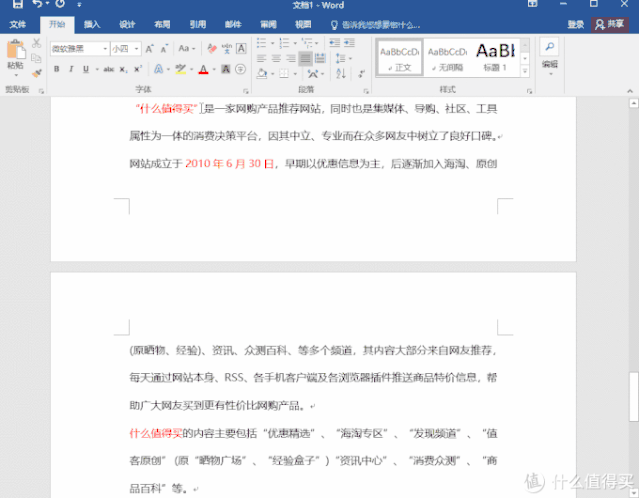This screenshot has width=639, height=498.
Task: Click the red date text 2010 年 6 月 30 日
Action: pyautogui.click(x=229, y=164)
